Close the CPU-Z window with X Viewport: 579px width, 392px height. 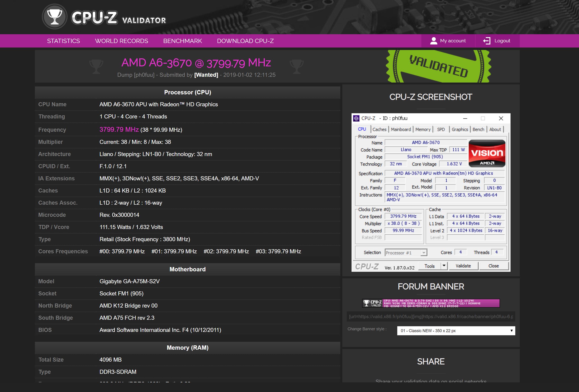[501, 118]
